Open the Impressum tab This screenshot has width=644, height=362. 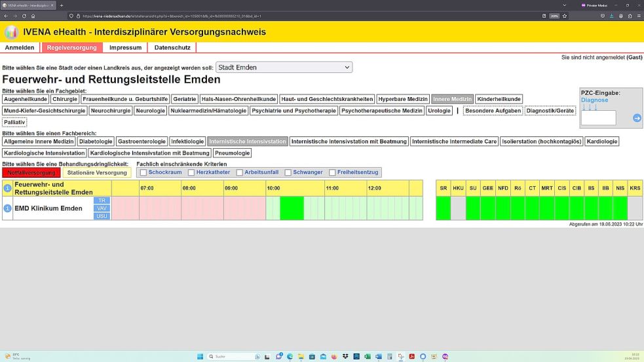tap(125, 48)
